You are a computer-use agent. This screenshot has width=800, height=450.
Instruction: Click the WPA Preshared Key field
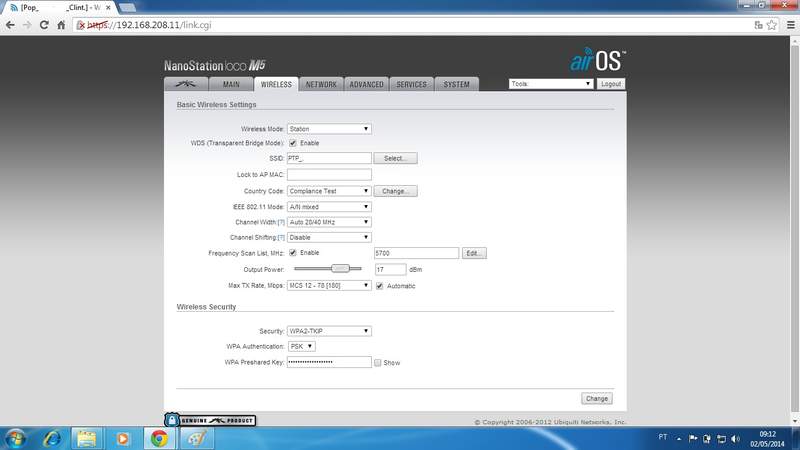[x=329, y=362]
